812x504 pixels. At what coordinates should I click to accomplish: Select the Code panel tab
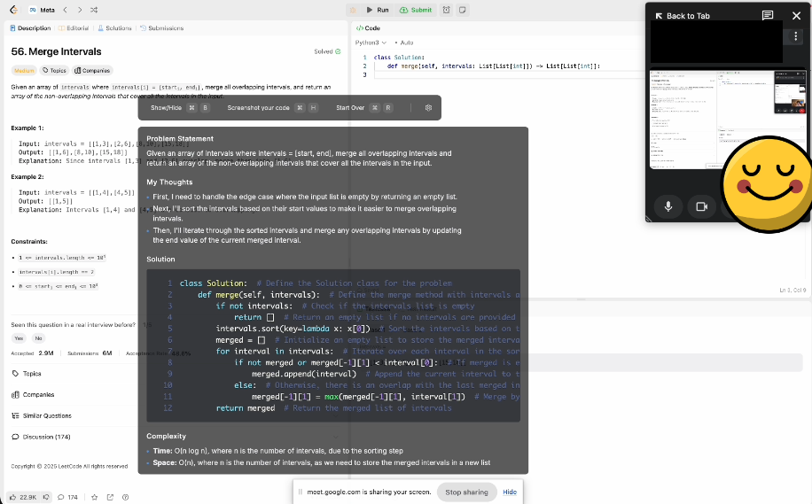pyautogui.click(x=368, y=28)
